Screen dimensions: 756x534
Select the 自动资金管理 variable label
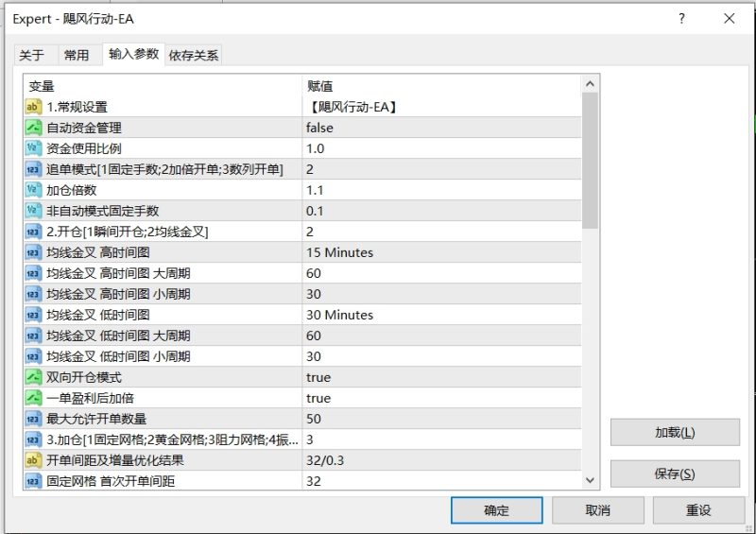[84, 128]
